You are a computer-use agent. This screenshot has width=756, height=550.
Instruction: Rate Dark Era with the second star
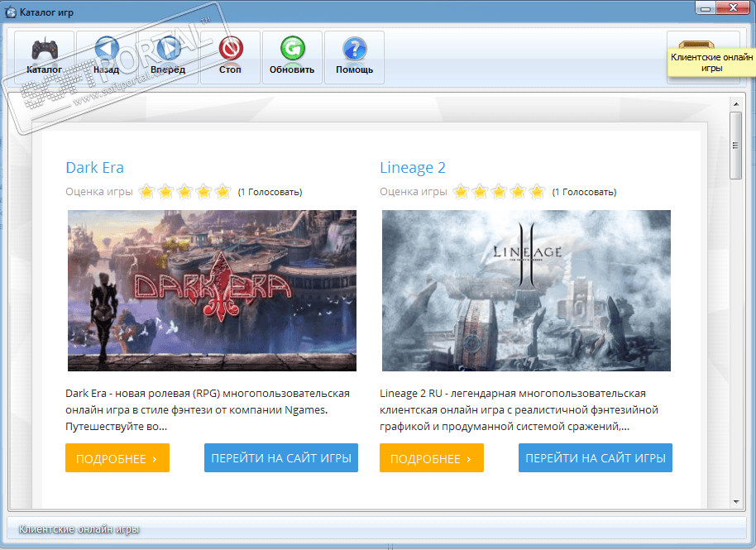(165, 192)
